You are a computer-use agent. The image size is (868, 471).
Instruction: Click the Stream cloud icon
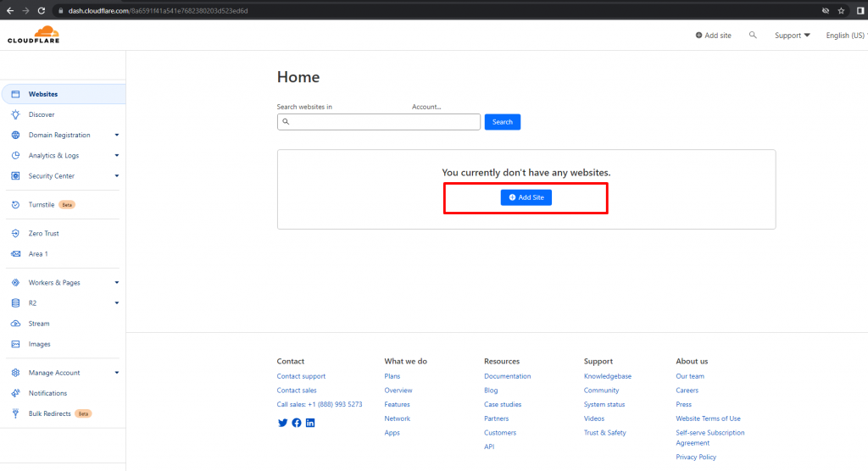tap(15, 324)
